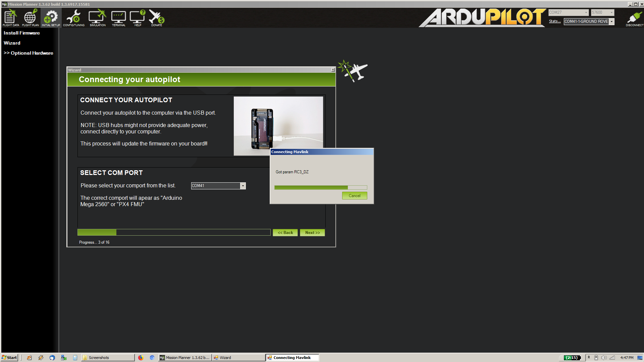Click the volume speaker tray icon

(604, 358)
